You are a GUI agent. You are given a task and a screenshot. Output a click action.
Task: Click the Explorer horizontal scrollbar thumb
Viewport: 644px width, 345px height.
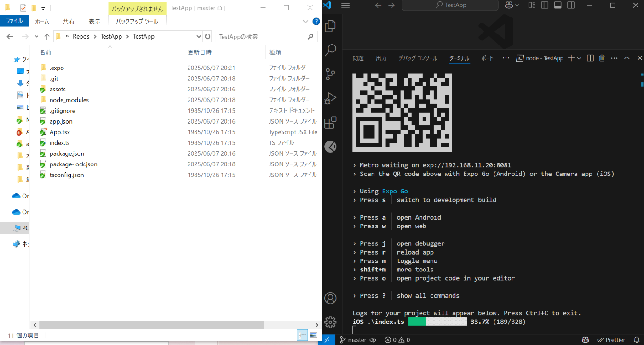pos(151,325)
